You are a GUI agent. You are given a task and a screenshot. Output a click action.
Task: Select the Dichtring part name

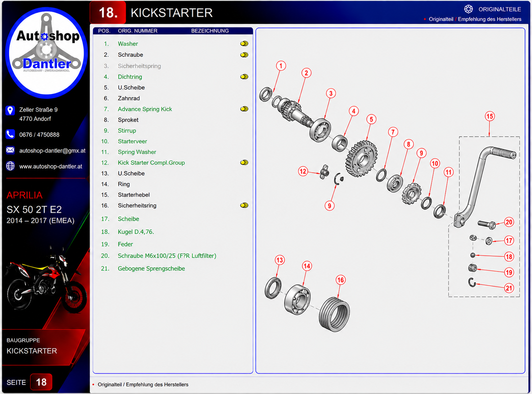130,77
